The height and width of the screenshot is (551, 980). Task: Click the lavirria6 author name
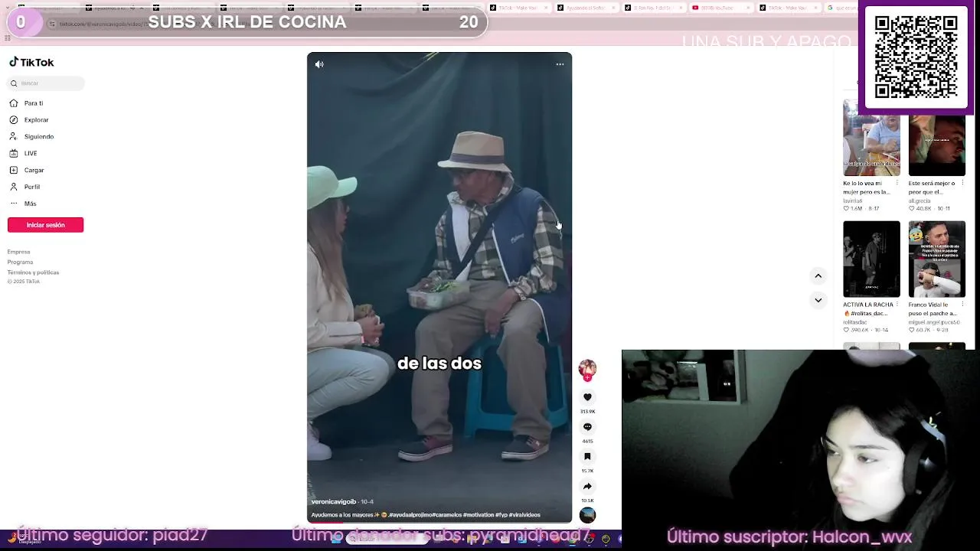point(854,201)
